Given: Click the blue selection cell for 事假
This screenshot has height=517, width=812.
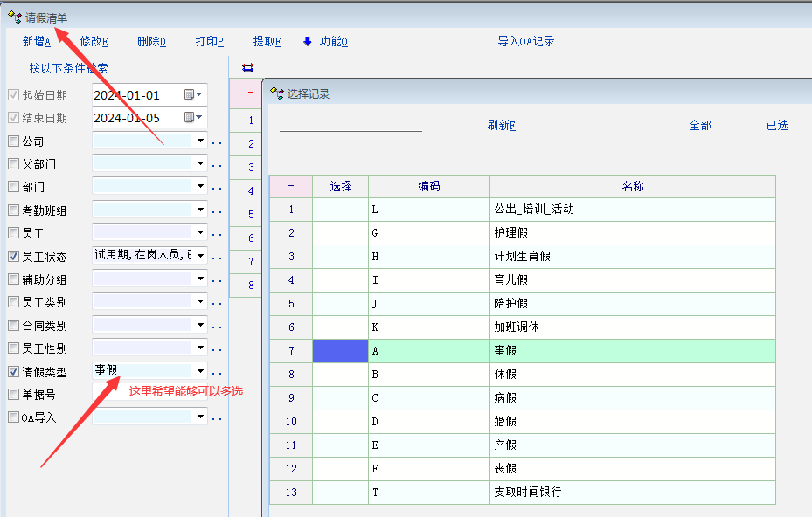Looking at the screenshot, I should pos(340,351).
